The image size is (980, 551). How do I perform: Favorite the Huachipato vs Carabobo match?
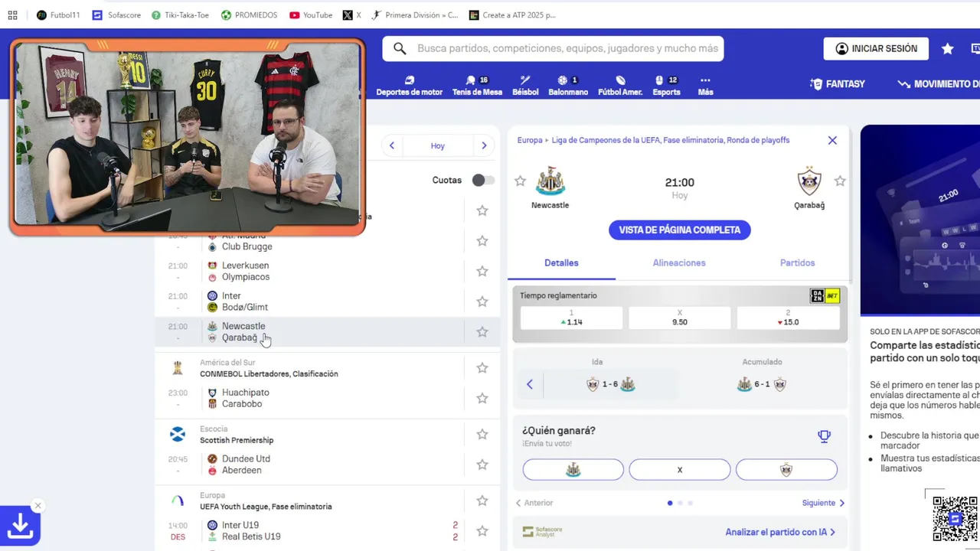482,398
